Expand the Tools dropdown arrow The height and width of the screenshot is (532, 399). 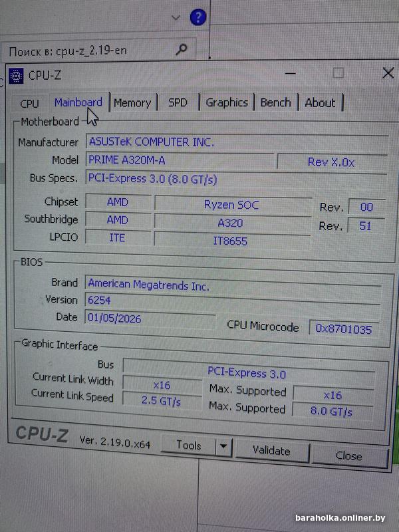click(x=223, y=446)
